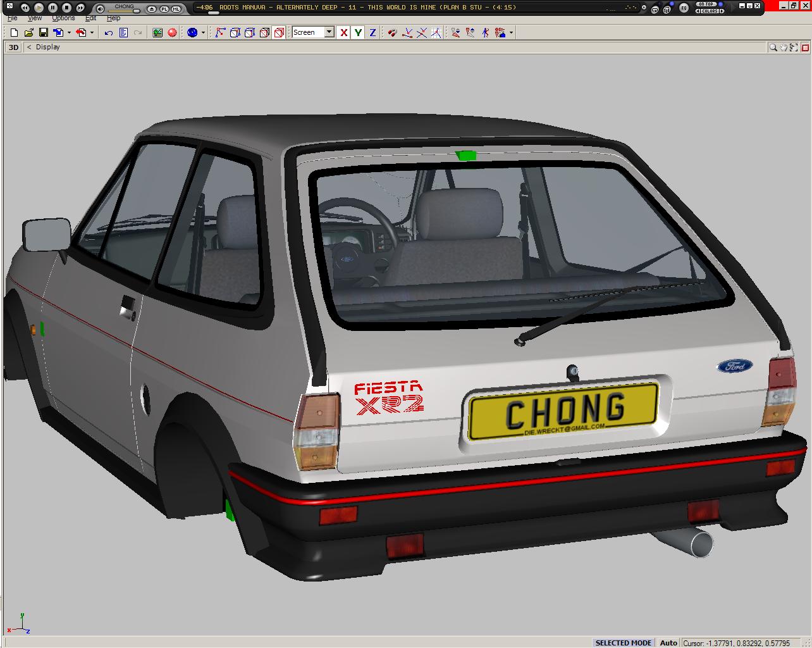Activate the hand pan tool in viewport header
The image size is (812, 648).
pyautogui.click(x=784, y=47)
